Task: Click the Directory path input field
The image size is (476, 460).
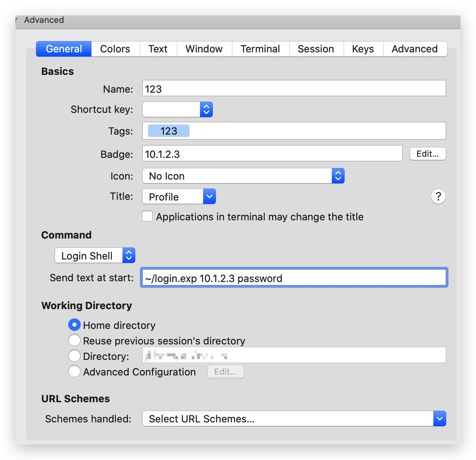Action: click(x=294, y=355)
